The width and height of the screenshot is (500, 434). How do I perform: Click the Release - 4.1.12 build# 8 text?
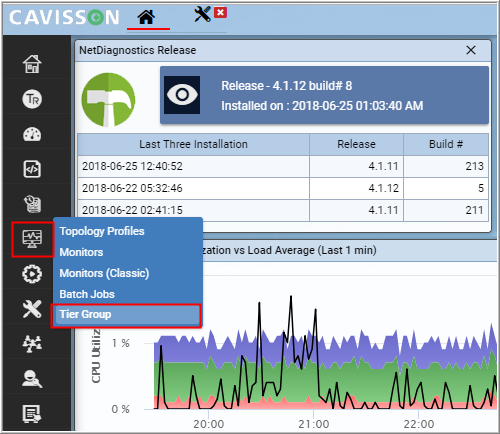pos(287,86)
